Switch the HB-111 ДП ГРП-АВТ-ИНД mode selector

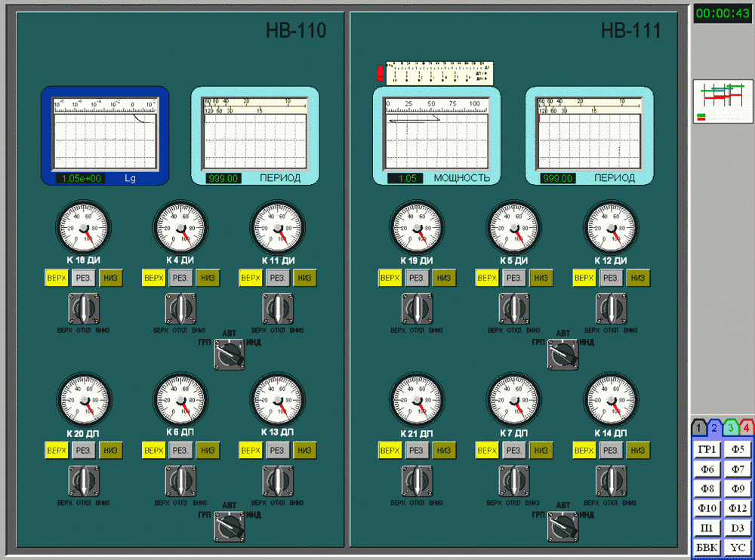562,527
